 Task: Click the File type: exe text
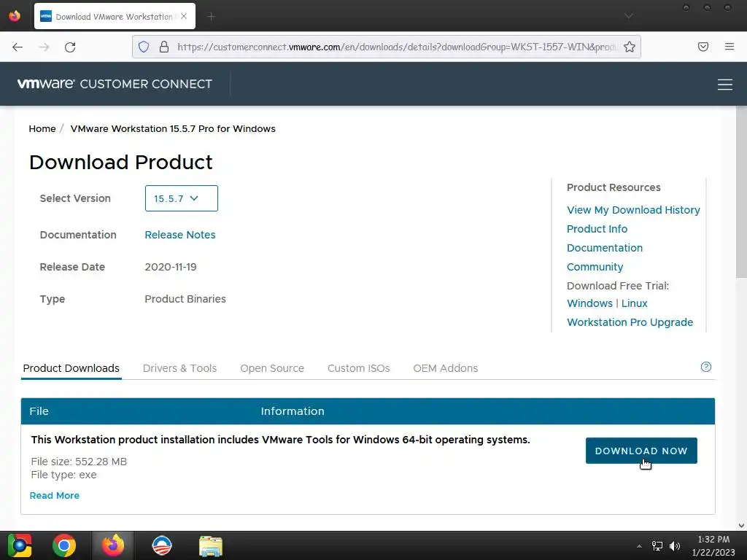(64, 475)
